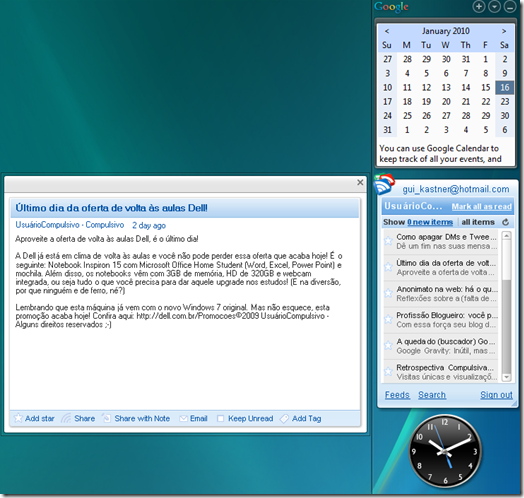Click the Google sidebar add gadget plus icon
The image size is (524, 498).
click(479, 6)
